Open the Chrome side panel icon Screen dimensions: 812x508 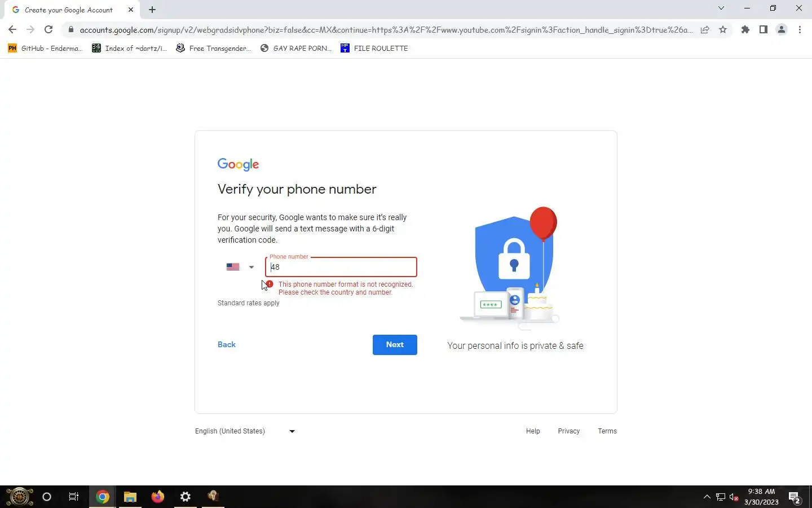pyautogui.click(x=764, y=30)
